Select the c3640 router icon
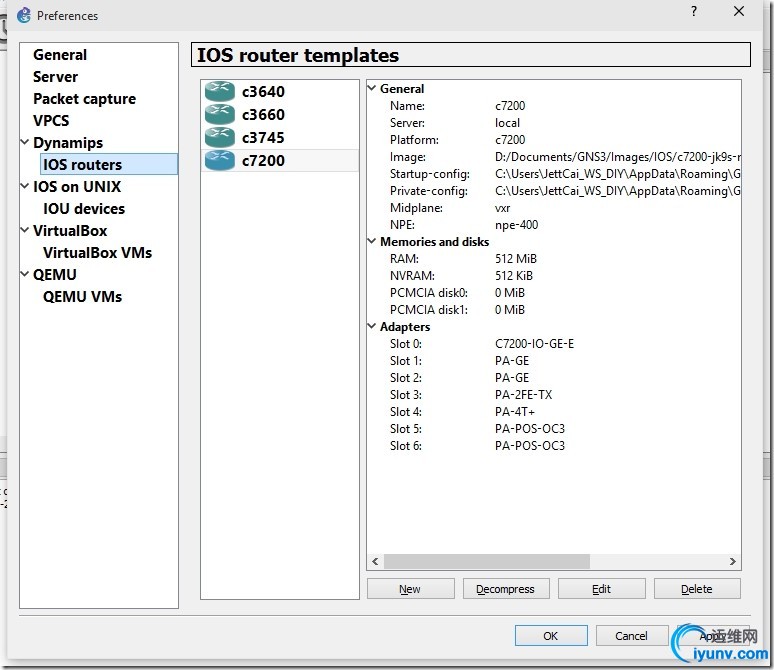 pyautogui.click(x=220, y=91)
